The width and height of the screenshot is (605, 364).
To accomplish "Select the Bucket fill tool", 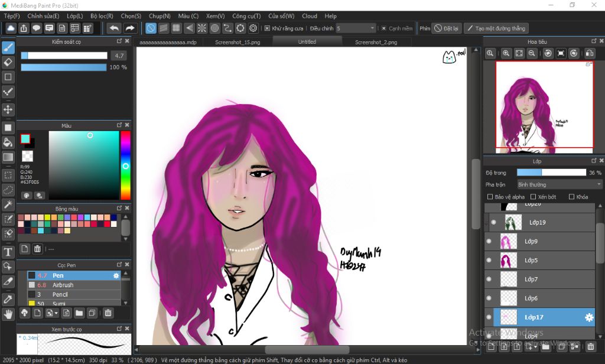I will (x=8, y=142).
